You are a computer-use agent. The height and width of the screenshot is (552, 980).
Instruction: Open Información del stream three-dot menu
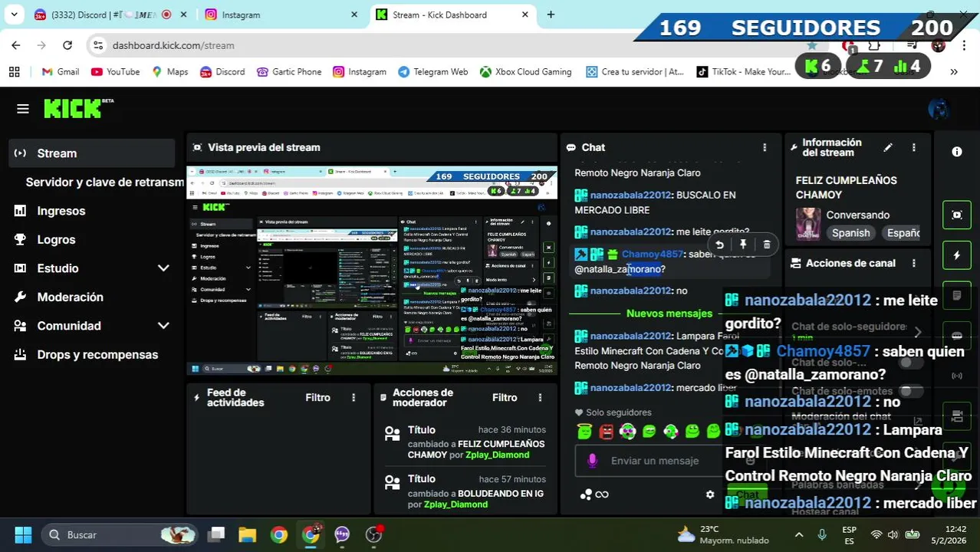[913, 147]
